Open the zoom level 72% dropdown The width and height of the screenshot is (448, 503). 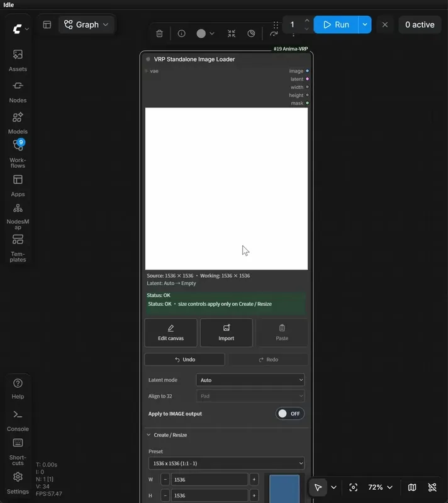(380, 487)
